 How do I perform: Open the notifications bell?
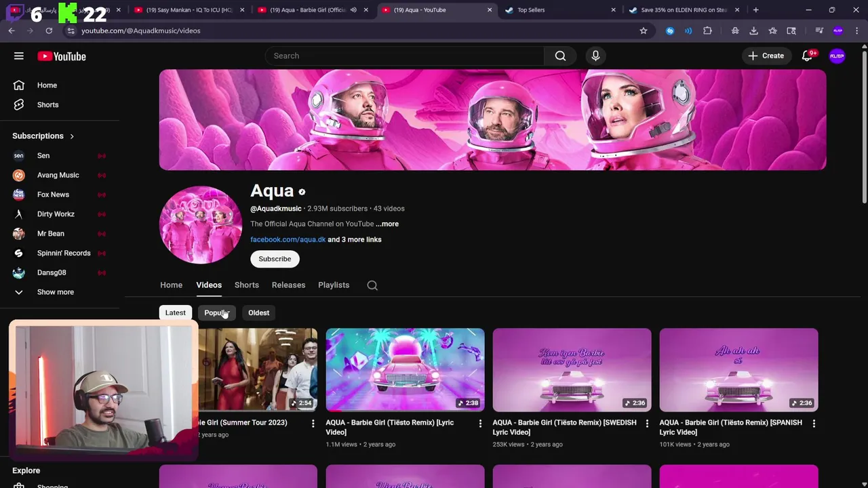[807, 56]
